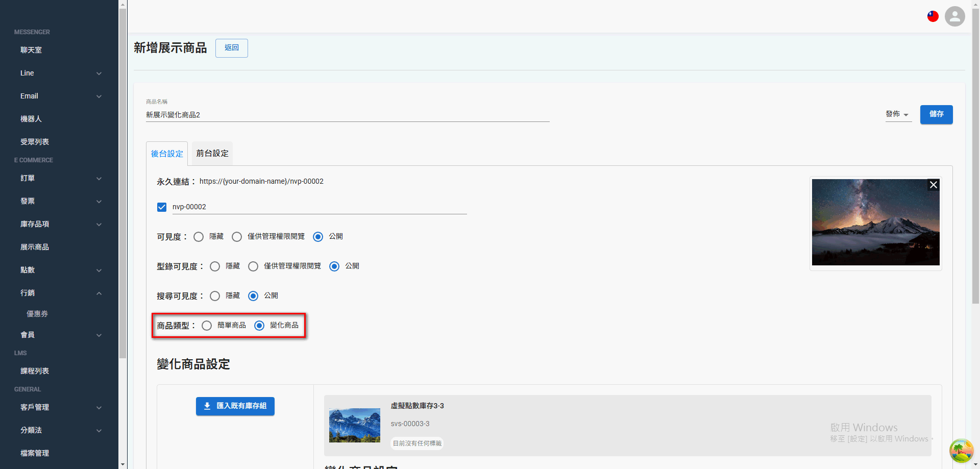Set 搜尋可見度 to 公開
The height and width of the screenshot is (469, 980).
[253, 296]
